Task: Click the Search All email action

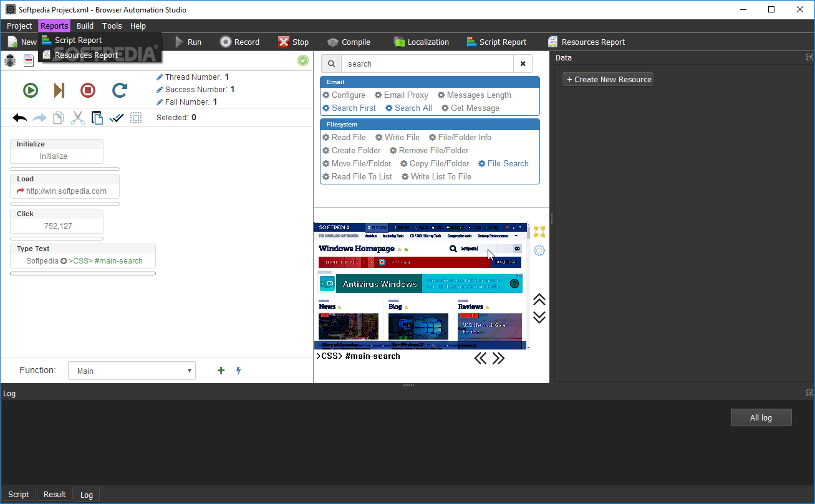Action: click(x=408, y=108)
